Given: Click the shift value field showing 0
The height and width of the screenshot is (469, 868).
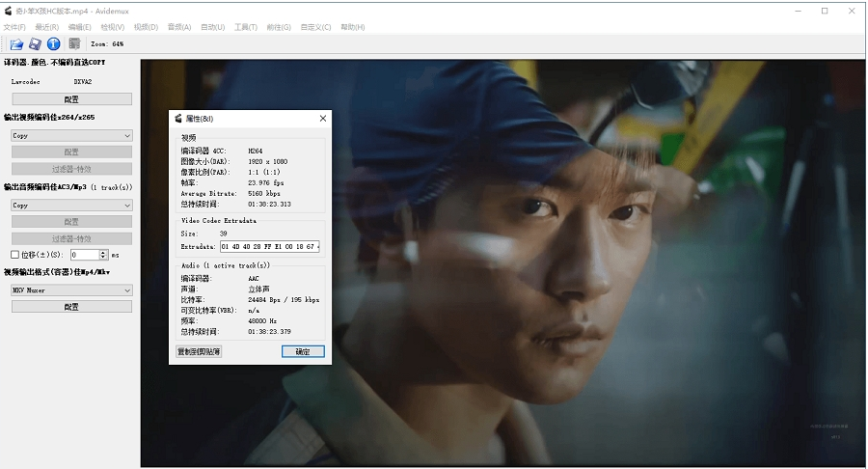Looking at the screenshot, I should click(84, 255).
